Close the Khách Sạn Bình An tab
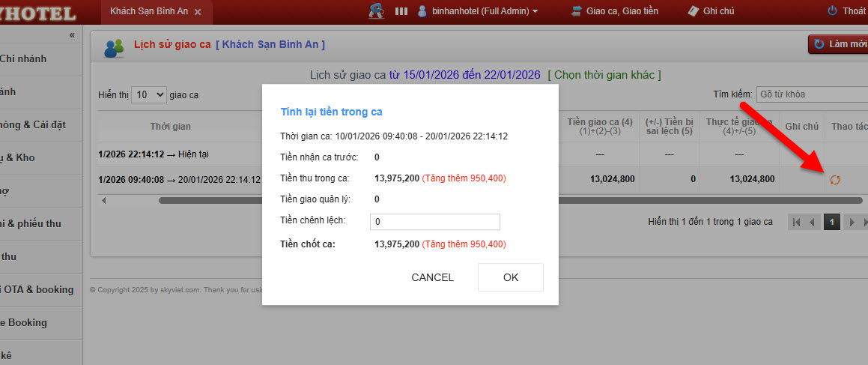Image resolution: width=868 pixels, height=365 pixels. pyautogui.click(x=198, y=12)
